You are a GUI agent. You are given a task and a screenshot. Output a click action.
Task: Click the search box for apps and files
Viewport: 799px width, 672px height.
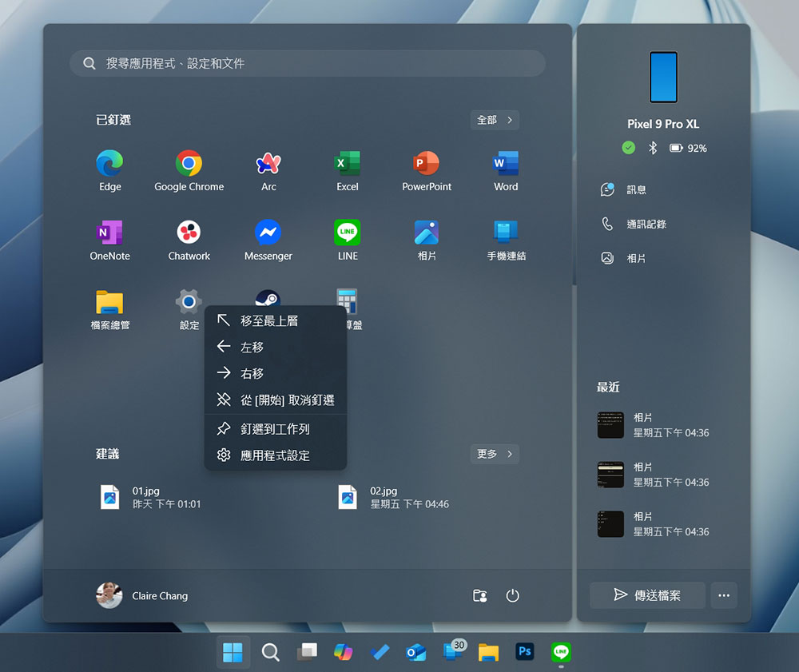pyautogui.click(x=308, y=63)
